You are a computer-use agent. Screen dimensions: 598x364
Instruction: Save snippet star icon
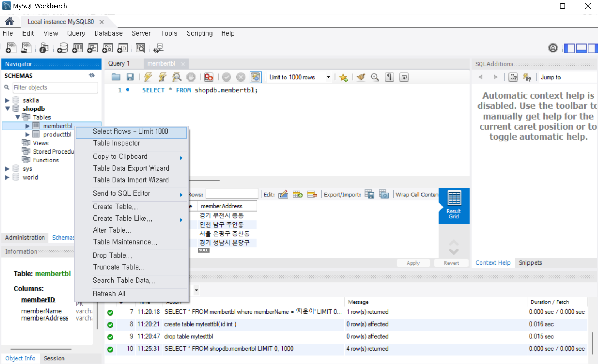click(344, 77)
